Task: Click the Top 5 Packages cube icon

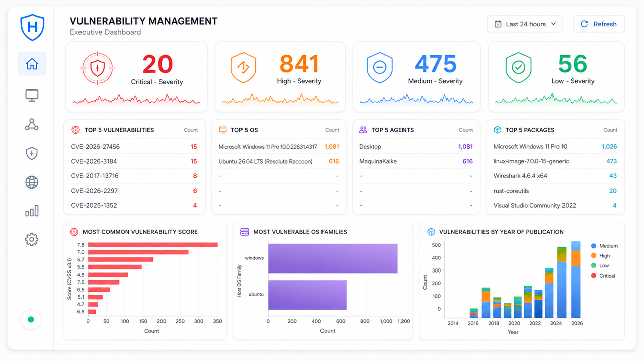Action: pyautogui.click(x=498, y=130)
